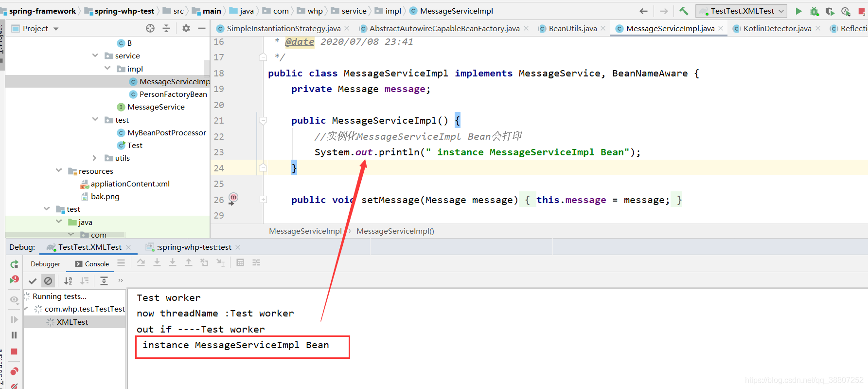Open the TestTest.XMLTest run configuration dropdown
This screenshot has width=868, height=389.
(741, 11)
